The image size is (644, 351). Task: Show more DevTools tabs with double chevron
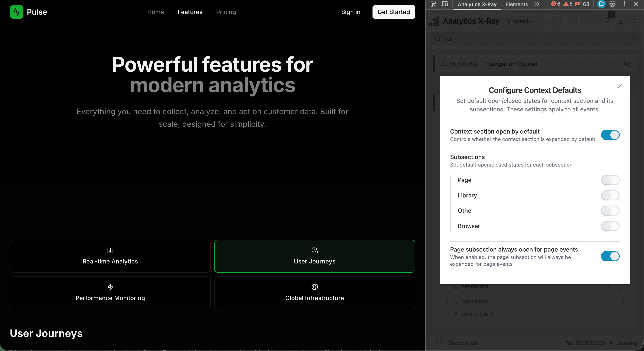pos(537,4)
